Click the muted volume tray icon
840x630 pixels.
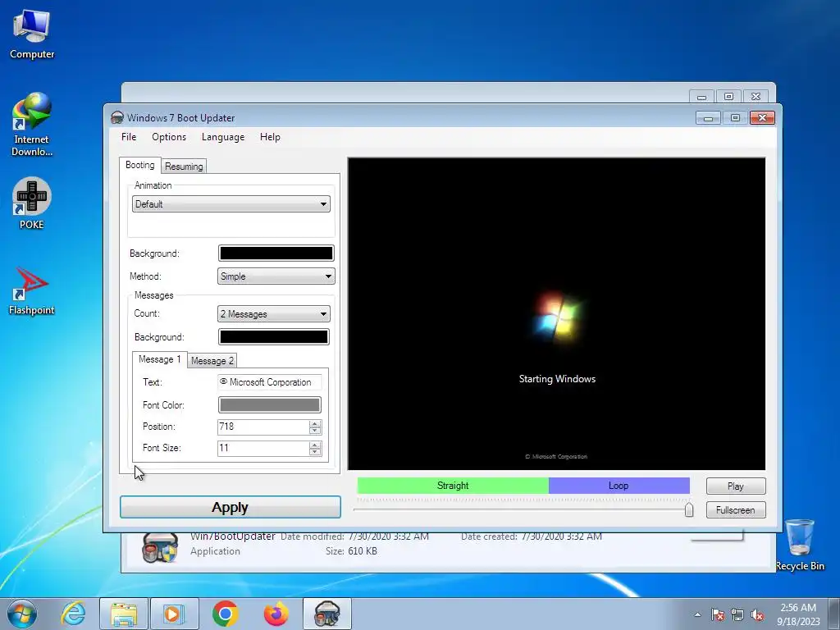pyautogui.click(x=757, y=614)
